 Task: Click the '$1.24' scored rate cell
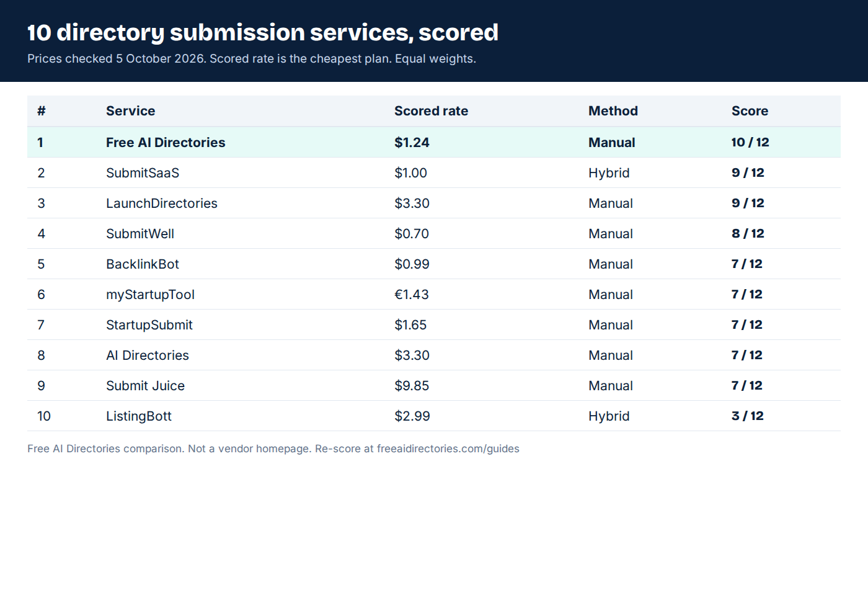412,143
